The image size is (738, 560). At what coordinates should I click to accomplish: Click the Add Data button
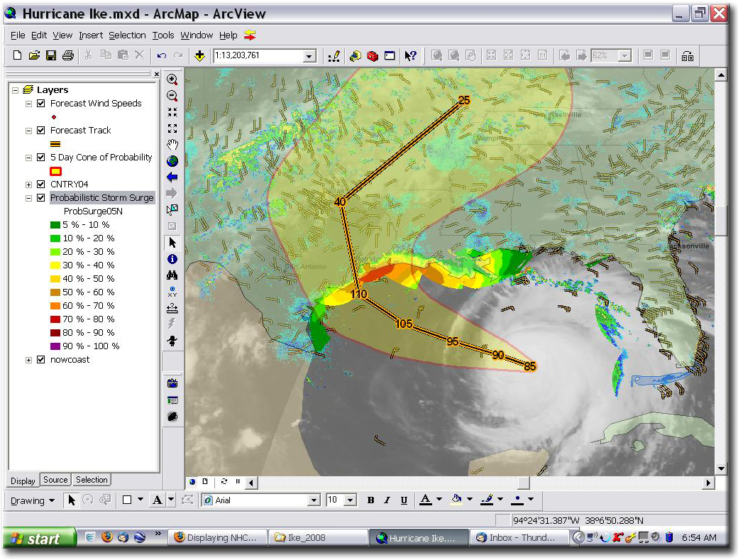(199, 56)
